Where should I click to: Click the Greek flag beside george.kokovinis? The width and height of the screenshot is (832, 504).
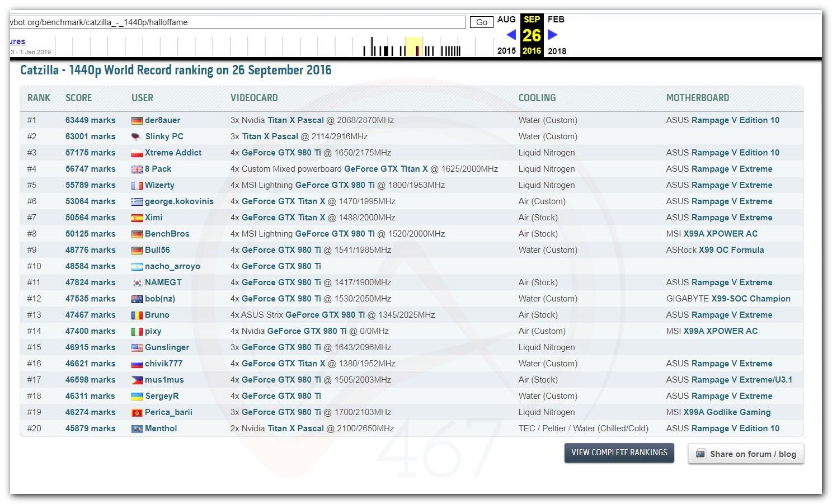137,201
